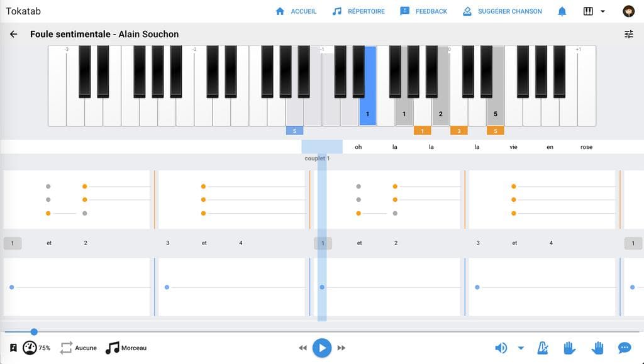Toggle the metronome
The image size is (644, 364).
(543, 348)
